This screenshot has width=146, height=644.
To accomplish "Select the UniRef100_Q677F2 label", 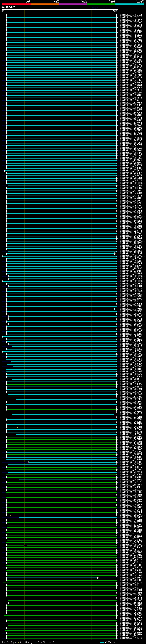I will click(x=131, y=72).
